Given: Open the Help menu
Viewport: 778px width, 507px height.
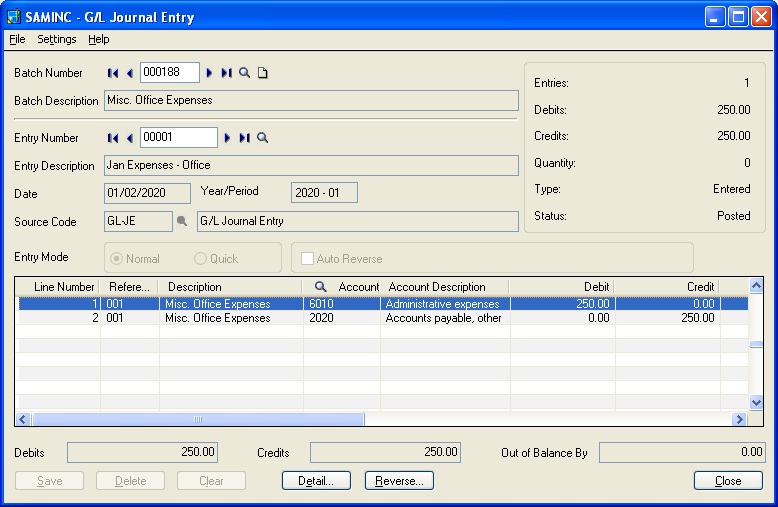Looking at the screenshot, I should (99, 39).
